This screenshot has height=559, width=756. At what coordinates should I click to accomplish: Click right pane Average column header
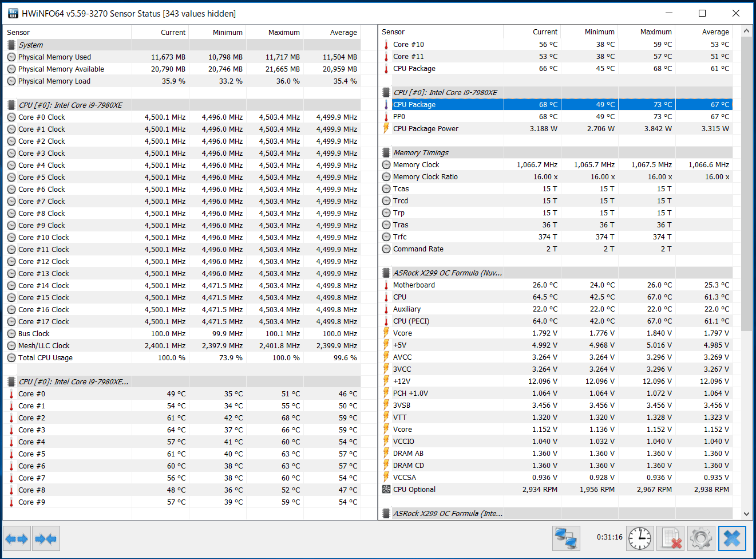tap(704, 32)
